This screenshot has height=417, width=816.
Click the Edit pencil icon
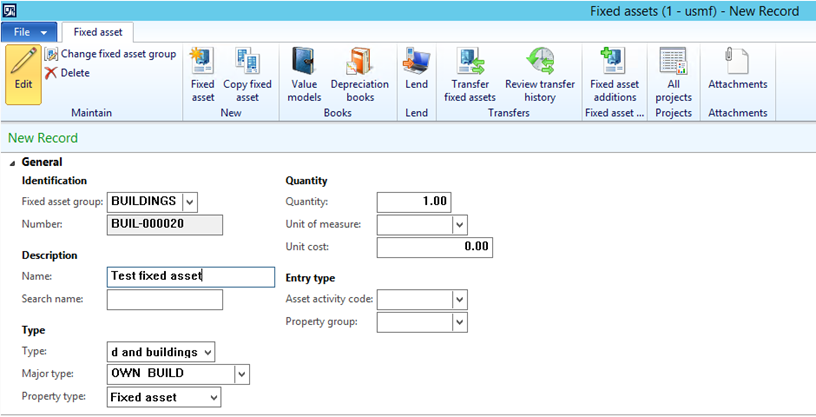click(23, 62)
